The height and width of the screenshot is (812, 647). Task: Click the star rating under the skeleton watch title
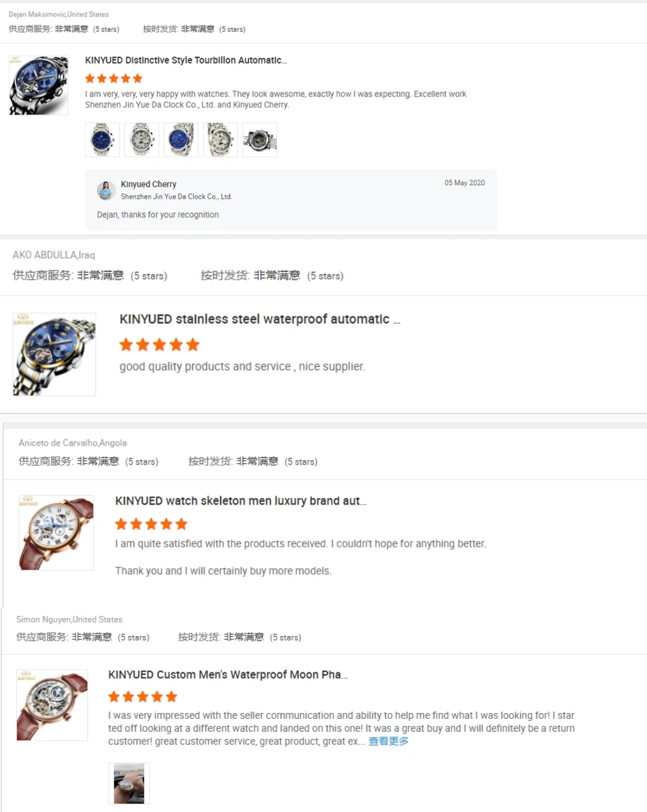[x=151, y=524]
